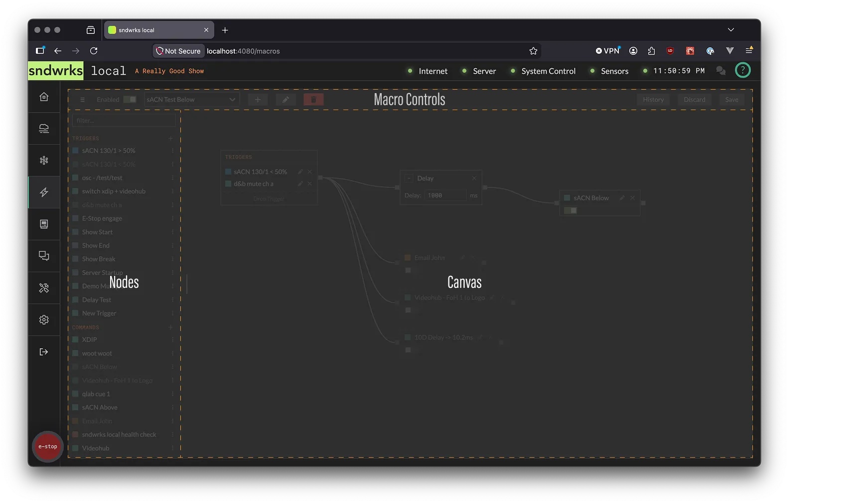
Task: Click the pencil edit macro button
Action: tap(286, 100)
